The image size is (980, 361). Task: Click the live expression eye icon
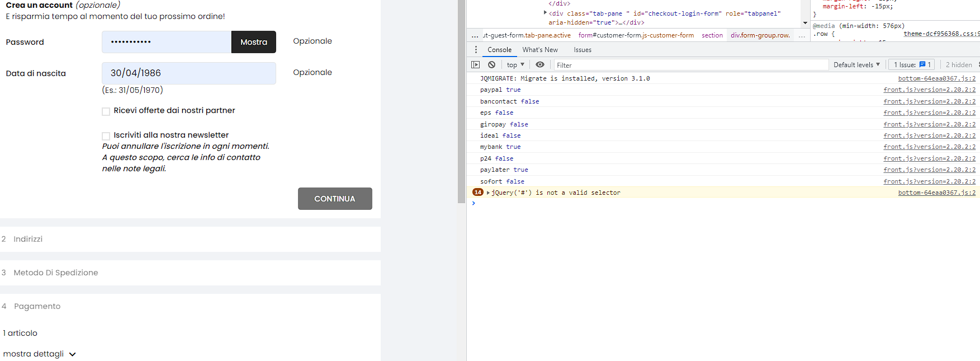point(540,65)
